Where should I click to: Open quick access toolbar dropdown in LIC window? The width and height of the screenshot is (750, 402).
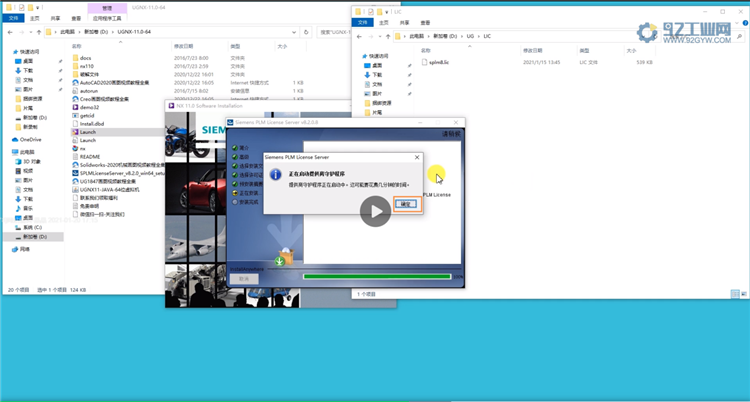click(386, 12)
